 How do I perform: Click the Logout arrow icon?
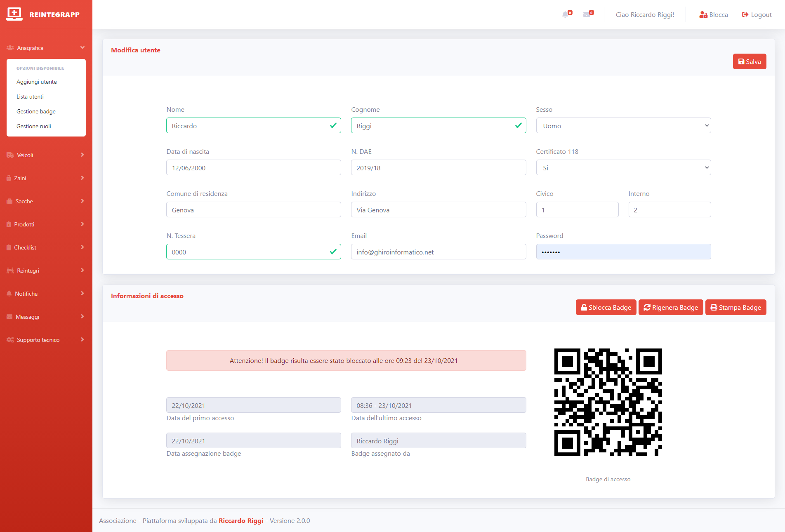(745, 14)
